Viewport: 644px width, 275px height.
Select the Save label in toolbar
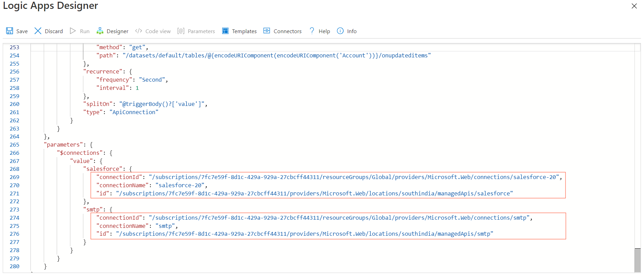pyautogui.click(x=22, y=31)
